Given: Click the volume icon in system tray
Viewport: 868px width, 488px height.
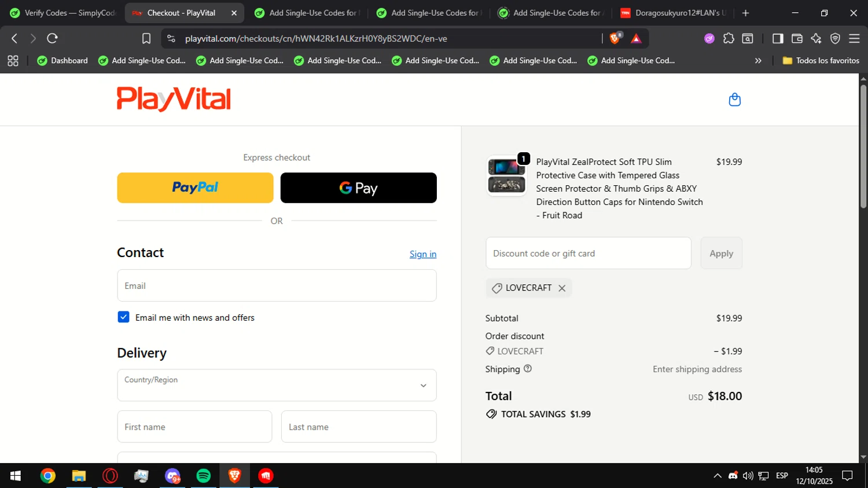Looking at the screenshot, I should point(748,476).
